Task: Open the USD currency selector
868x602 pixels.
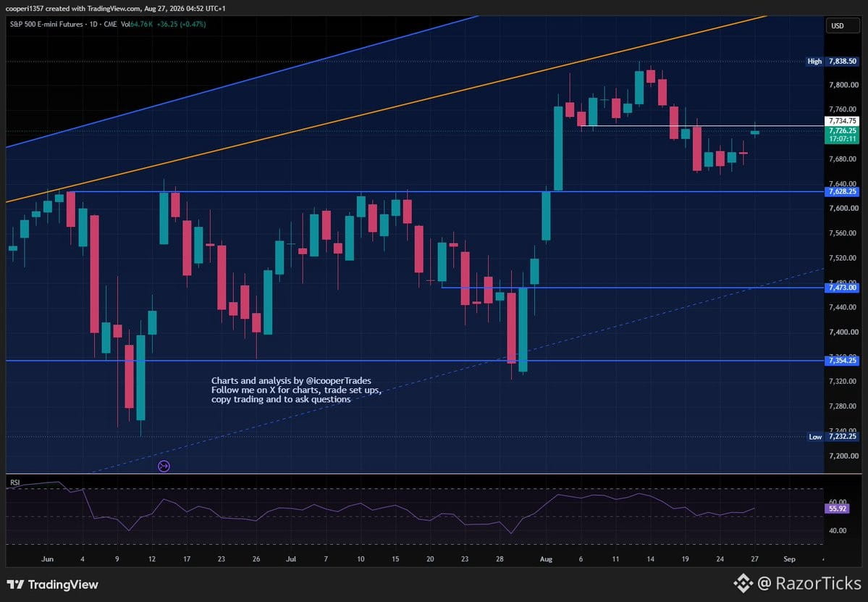Action: point(843,26)
